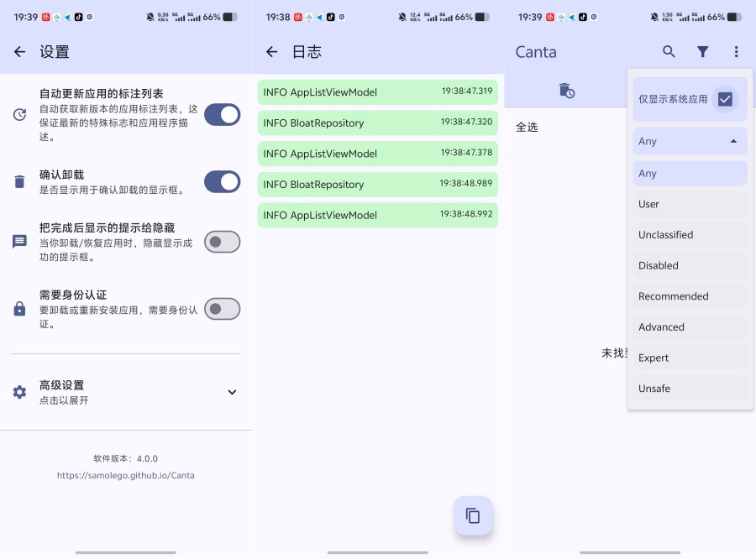Select Unclassified filter option
The height and width of the screenshot is (559, 756).
[x=690, y=235]
